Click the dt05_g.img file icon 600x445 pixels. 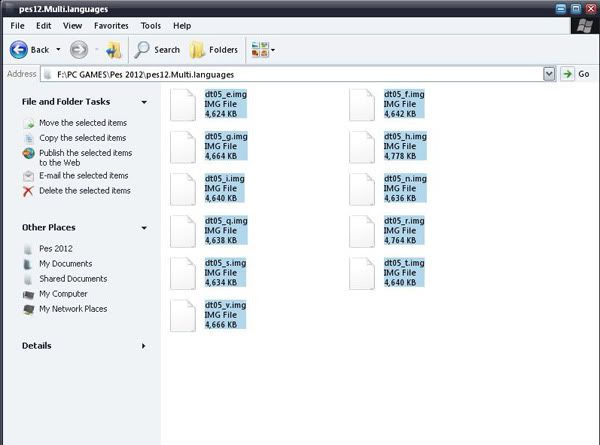[183, 147]
